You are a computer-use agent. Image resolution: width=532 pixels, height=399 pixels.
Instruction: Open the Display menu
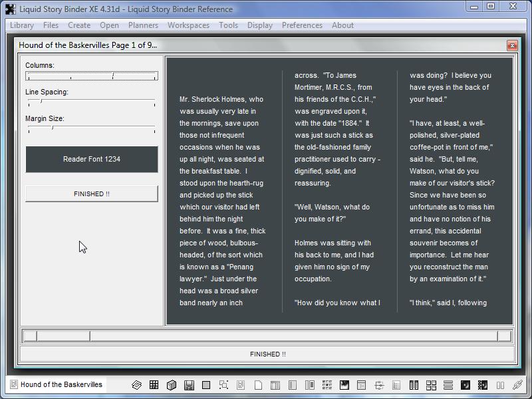coord(259,25)
